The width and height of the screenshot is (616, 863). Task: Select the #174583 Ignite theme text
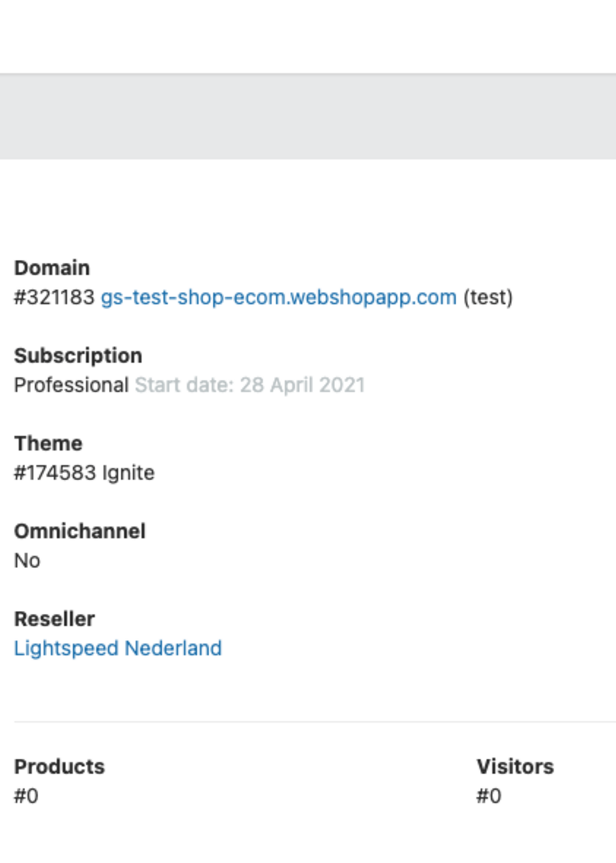click(84, 472)
